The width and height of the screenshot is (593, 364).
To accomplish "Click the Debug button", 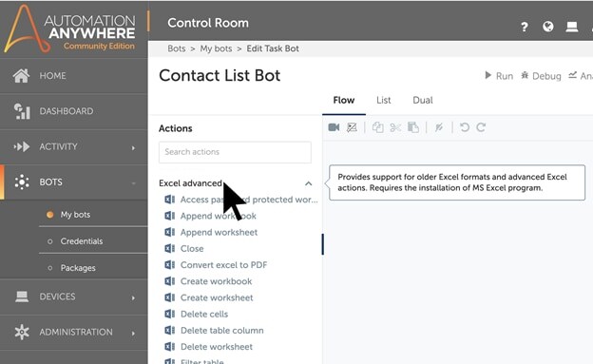I will 541,76.
